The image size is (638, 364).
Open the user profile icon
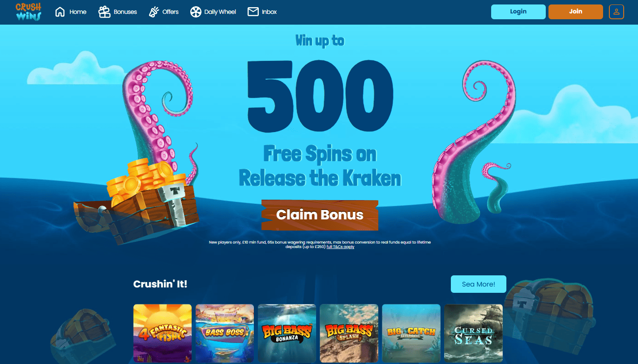[617, 12]
